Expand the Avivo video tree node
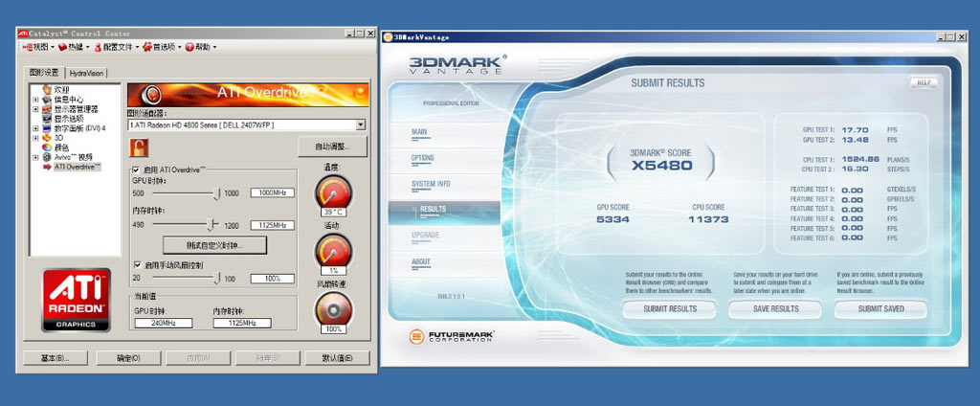Screen dimensions: 980x406 pyautogui.click(x=36, y=157)
